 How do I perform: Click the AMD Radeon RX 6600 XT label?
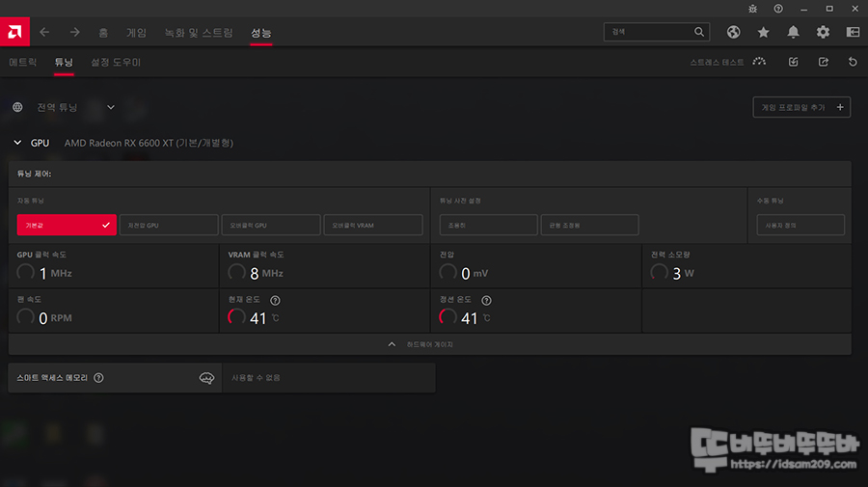tap(149, 143)
